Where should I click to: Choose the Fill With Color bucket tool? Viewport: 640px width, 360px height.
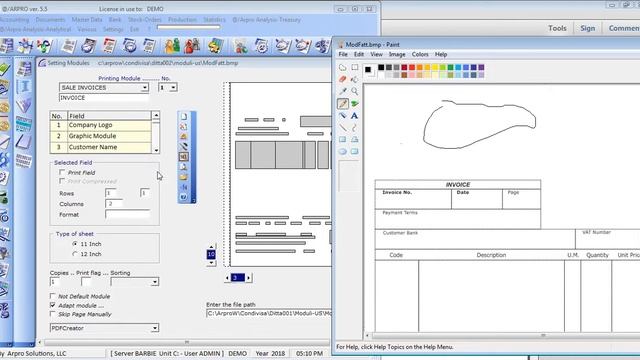(x=355, y=79)
